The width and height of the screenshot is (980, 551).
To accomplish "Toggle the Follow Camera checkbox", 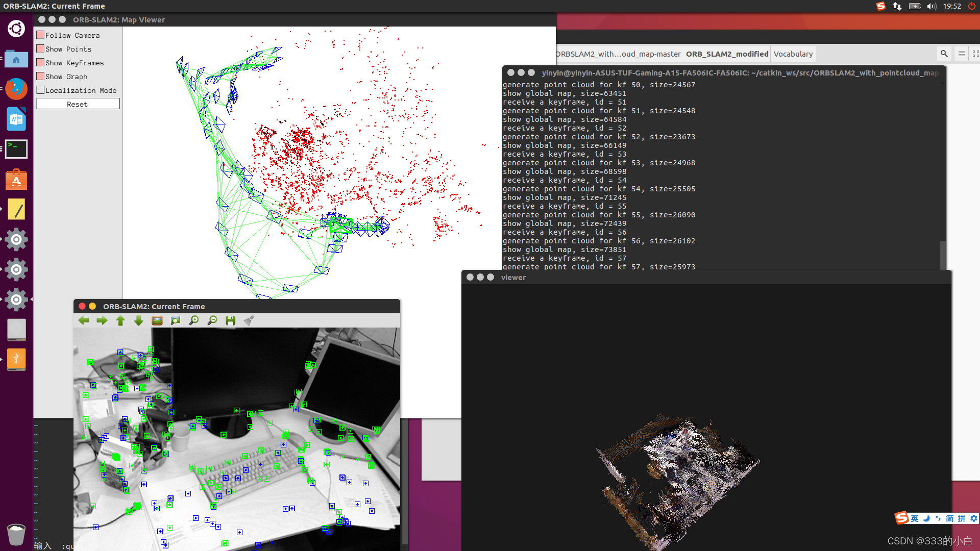I will 40,35.
